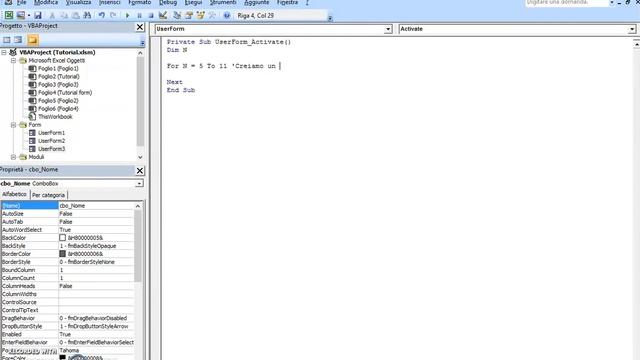
Task: Select UserForm2 in project tree
Action: tap(51, 140)
